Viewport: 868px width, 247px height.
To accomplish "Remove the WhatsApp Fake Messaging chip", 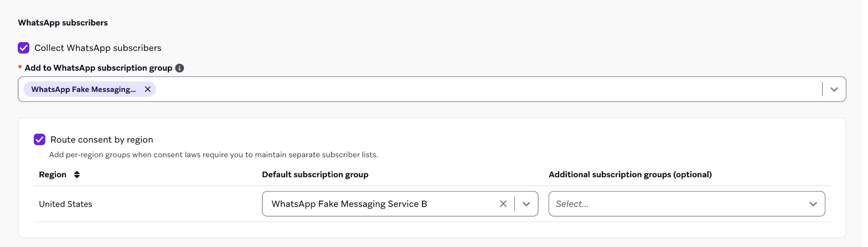I will (148, 89).
